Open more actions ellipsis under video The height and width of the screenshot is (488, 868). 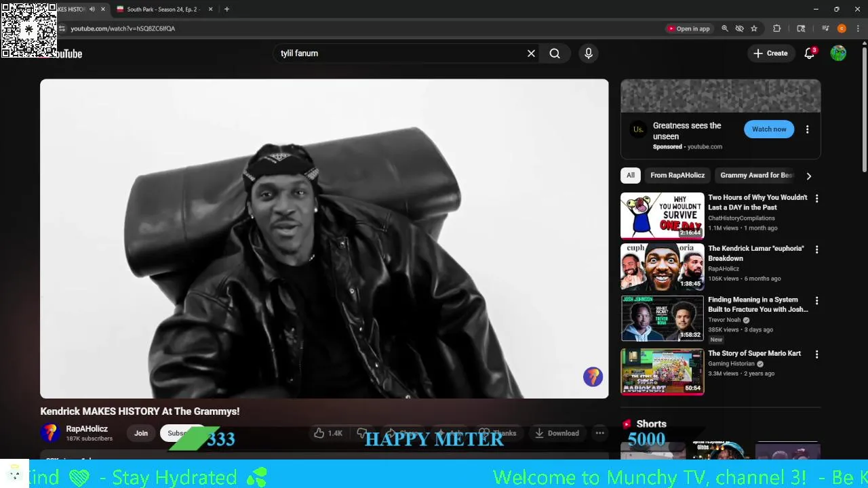599,433
